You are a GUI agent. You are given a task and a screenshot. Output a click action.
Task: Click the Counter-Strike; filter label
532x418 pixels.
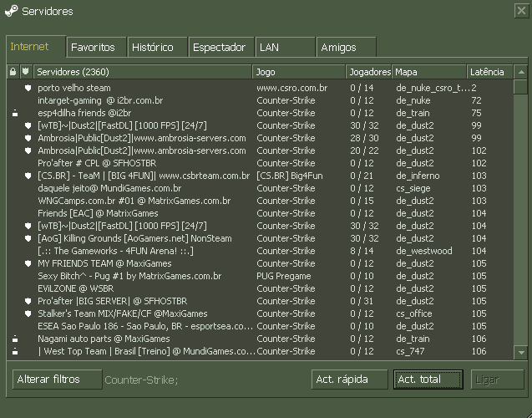tap(141, 380)
